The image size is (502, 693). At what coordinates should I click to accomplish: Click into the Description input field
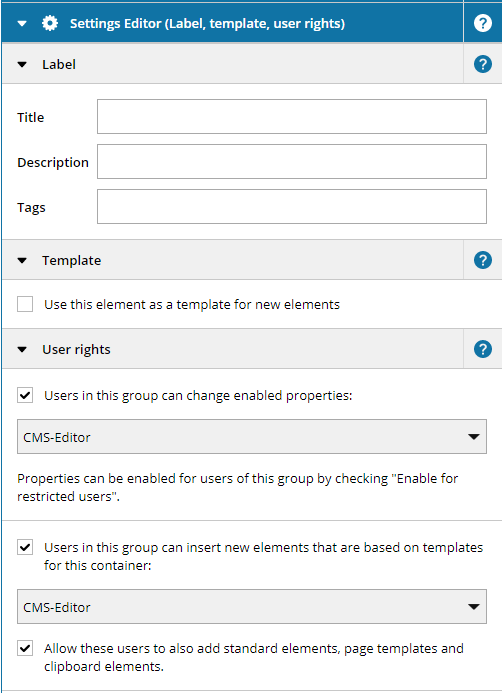coord(292,162)
